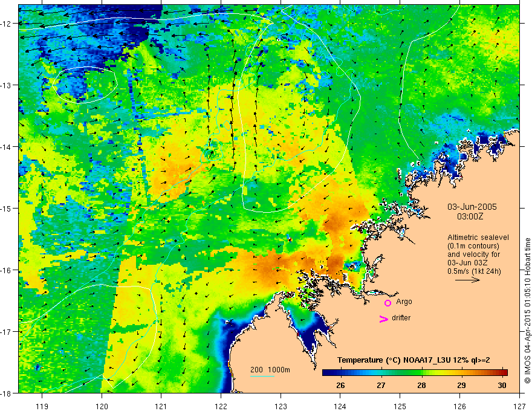Click the date text '03-Jun-2005'
Image resolution: width=532 pixels, height=411 pixels.
coord(472,207)
